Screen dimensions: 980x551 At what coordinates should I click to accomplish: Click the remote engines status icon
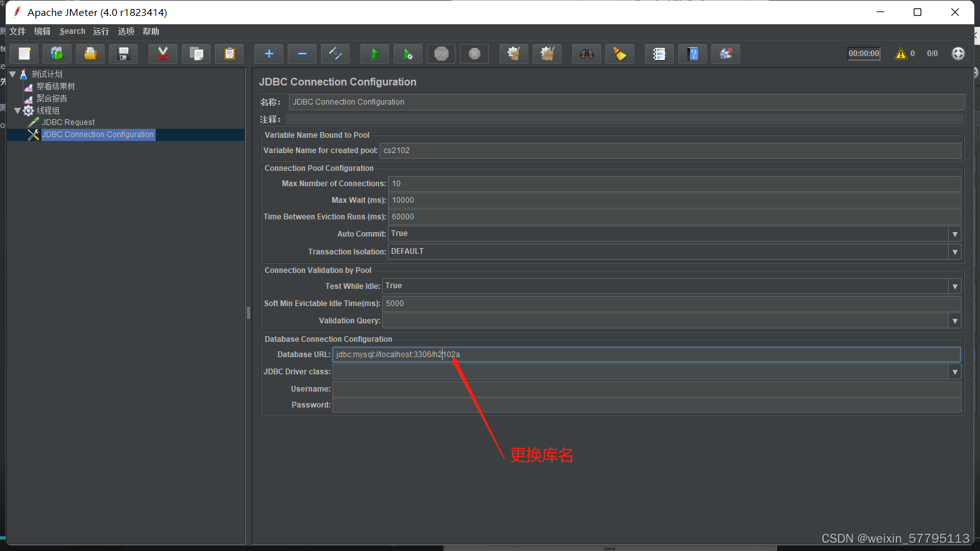(958, 54)
